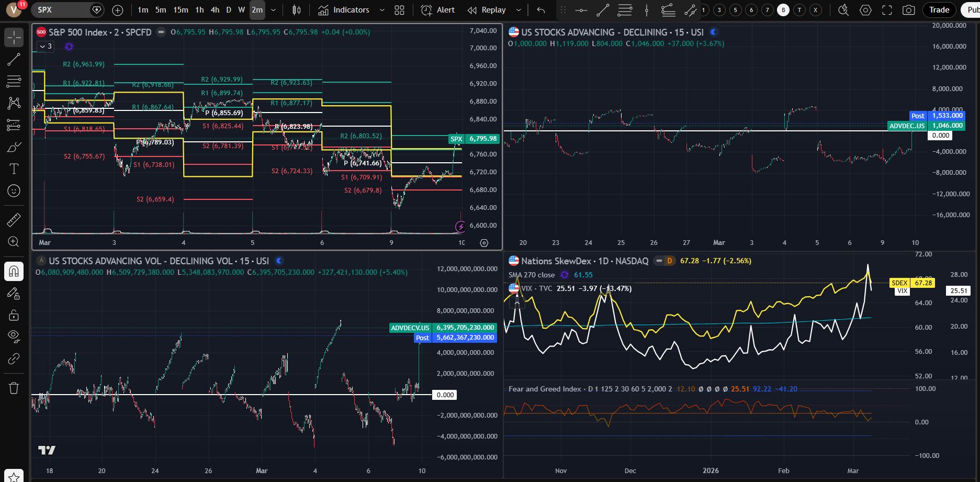Viewport: 980px width, 482px height.
Task: Switch to the 15m timeframe
Action: (x=181, y=10)
